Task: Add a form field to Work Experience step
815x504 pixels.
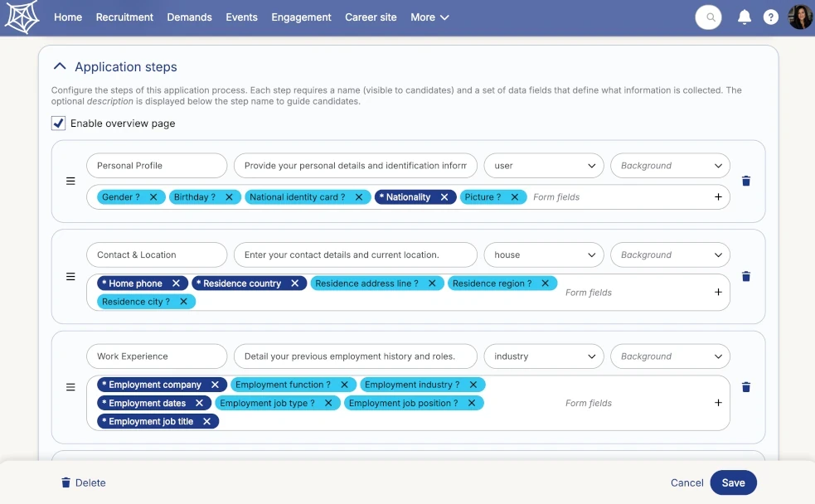Action: [718, 403]
